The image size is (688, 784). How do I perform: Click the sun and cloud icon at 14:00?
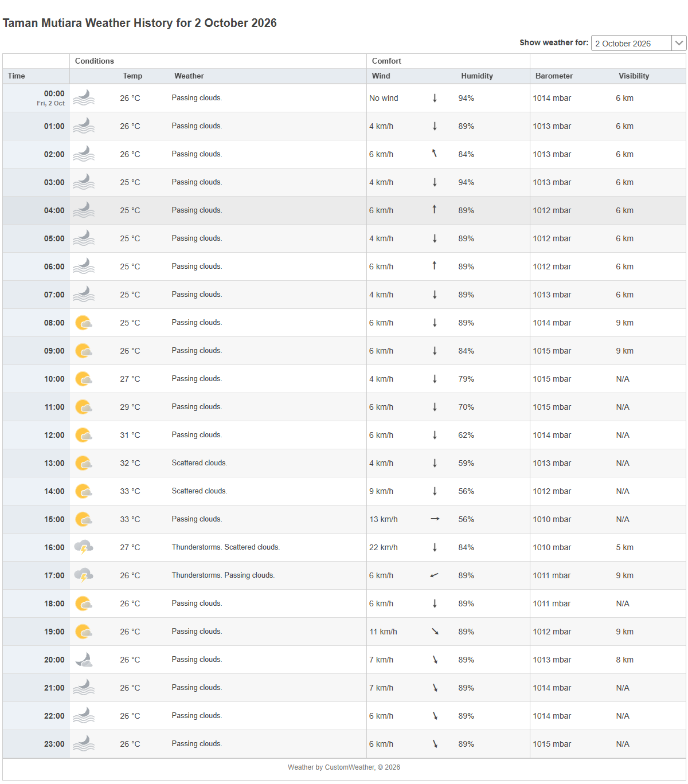tap(84, 491)
